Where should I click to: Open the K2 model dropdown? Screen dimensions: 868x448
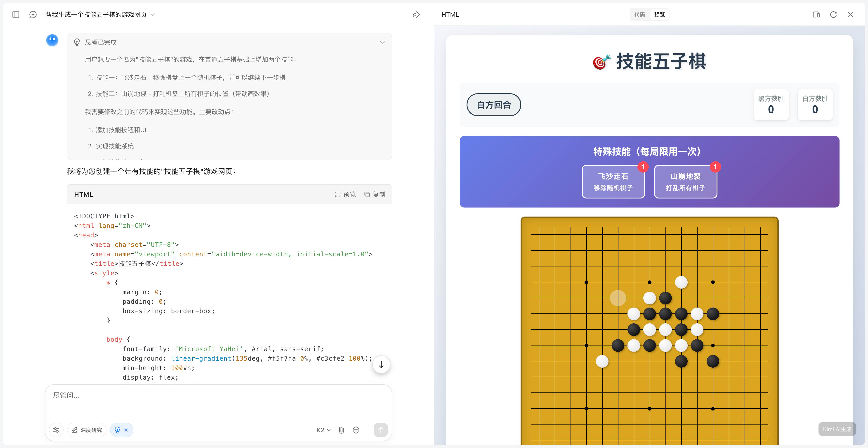click(x=323, y=430)
